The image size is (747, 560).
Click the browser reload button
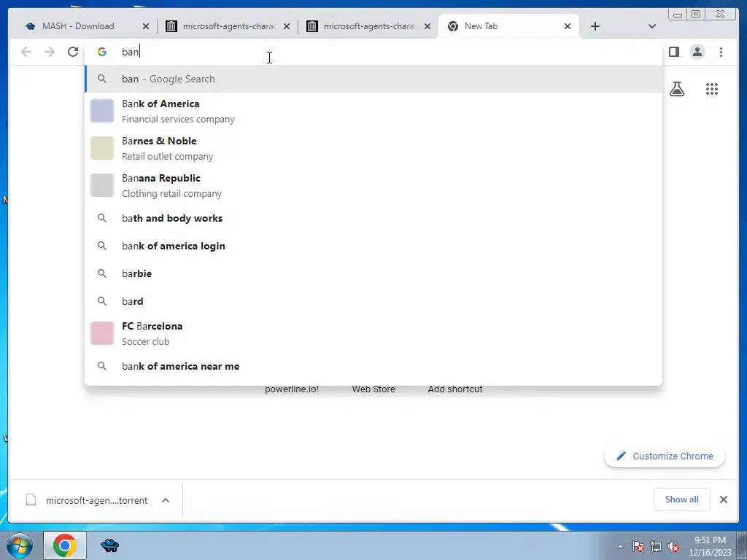73,52
